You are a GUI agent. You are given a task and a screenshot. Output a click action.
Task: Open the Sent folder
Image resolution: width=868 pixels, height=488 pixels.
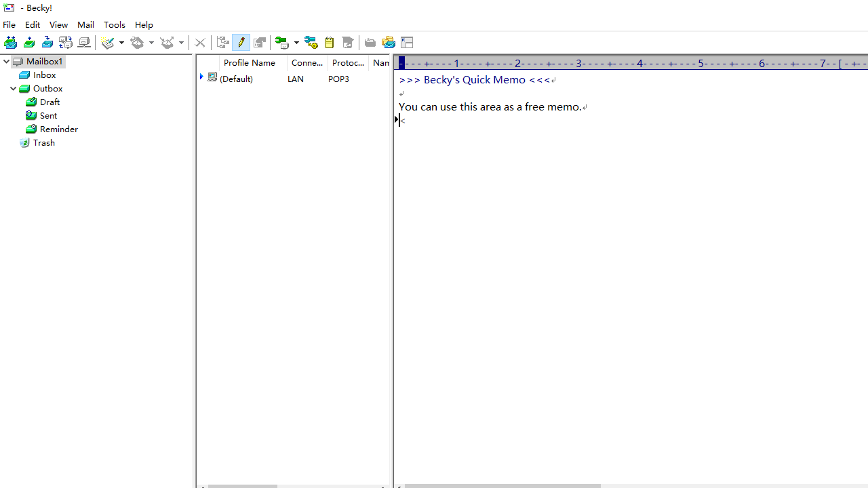pyautogui.click(x=48, y=116)
